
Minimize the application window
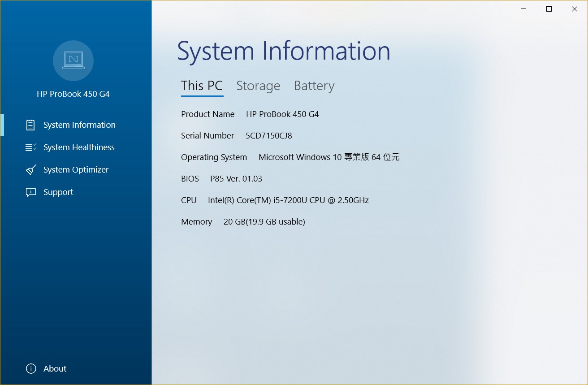coord(523,9)
